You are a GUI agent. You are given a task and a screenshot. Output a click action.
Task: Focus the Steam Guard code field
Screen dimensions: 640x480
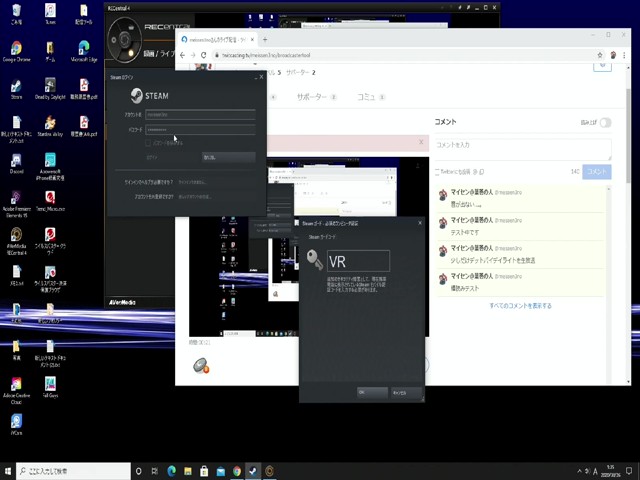358,261
